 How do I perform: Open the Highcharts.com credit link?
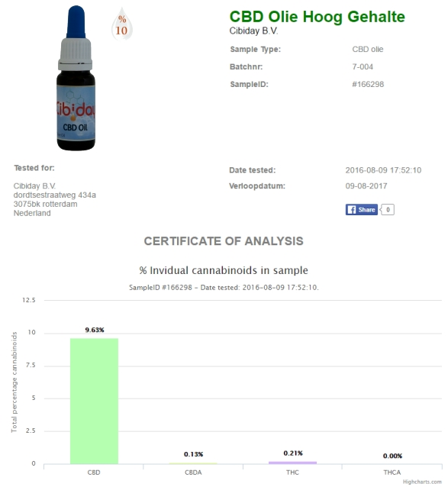pos(422,482)
